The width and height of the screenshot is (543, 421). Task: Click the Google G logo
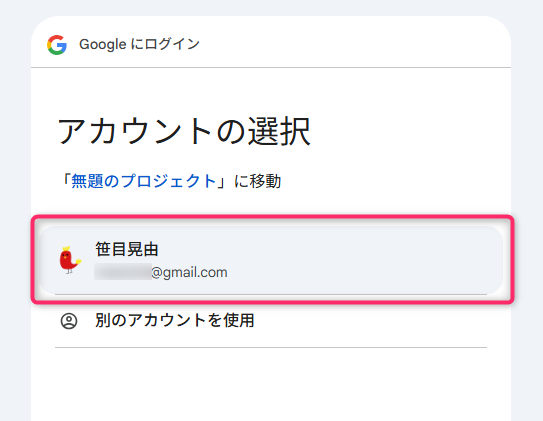point(57,45)
